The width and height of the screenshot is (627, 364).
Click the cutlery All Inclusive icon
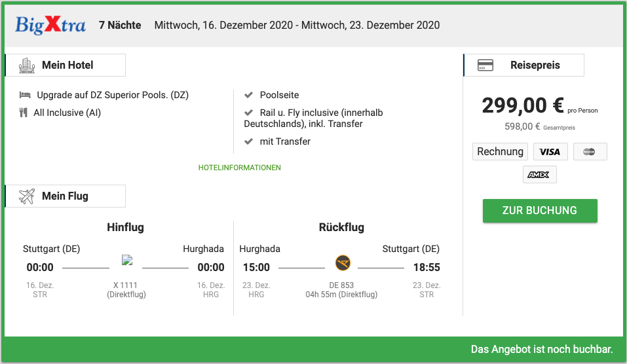(25, 113)
